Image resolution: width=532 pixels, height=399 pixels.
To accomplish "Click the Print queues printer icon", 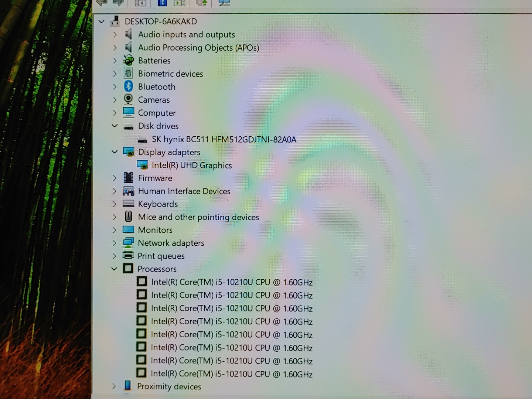I will [128, 256].
